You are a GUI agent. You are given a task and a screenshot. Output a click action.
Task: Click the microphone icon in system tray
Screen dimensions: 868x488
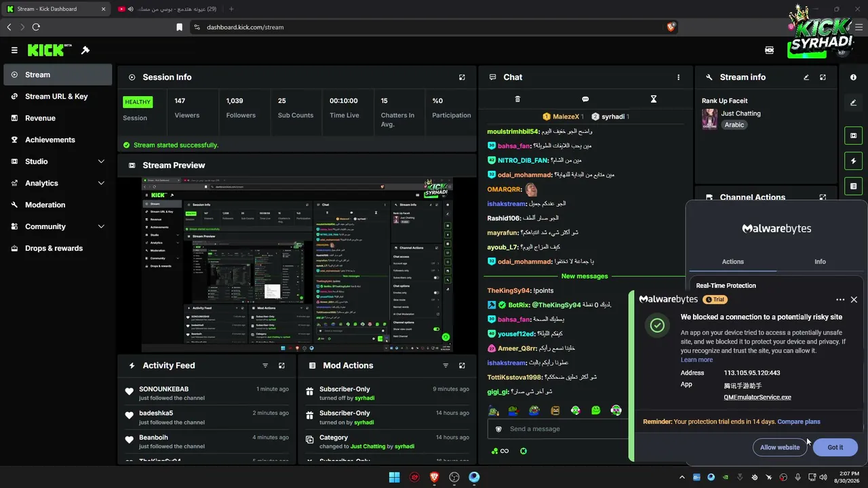(x=797, y=477)
